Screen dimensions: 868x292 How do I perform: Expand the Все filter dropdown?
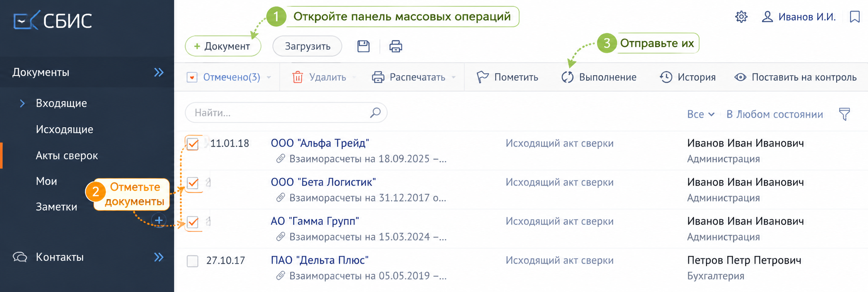click(x=701, y=114)
